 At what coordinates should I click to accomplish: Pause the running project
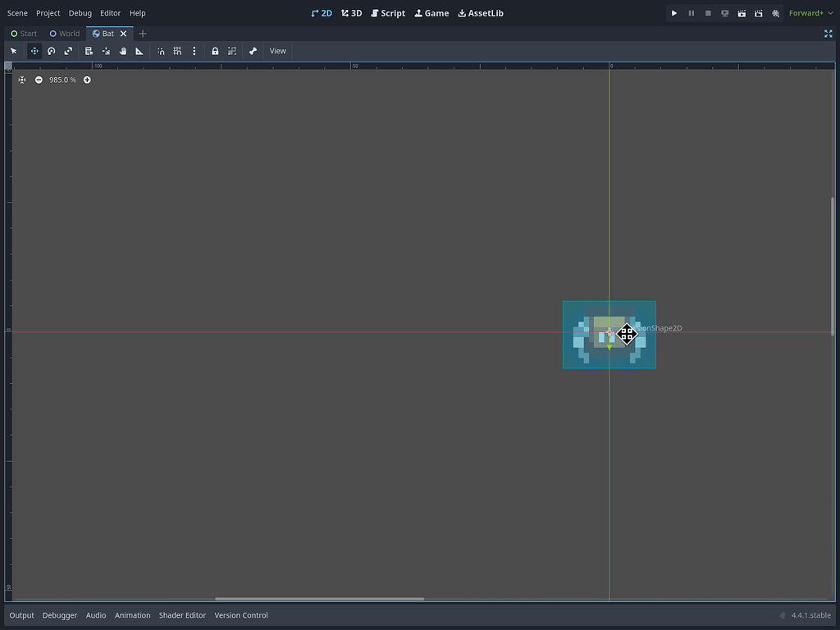pos(691,13)
